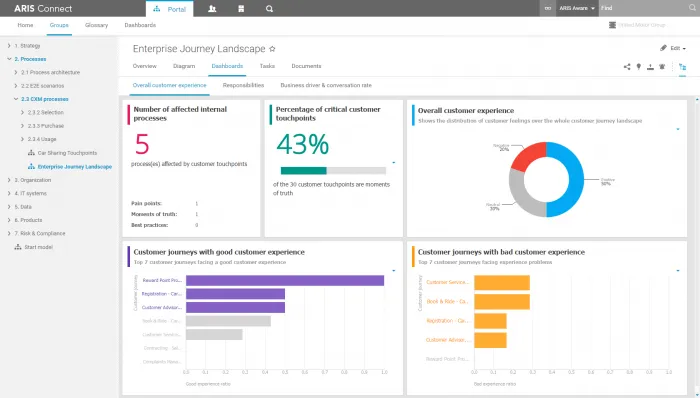
Task: Select 5. Data tree item
Action: click(23, 207)
